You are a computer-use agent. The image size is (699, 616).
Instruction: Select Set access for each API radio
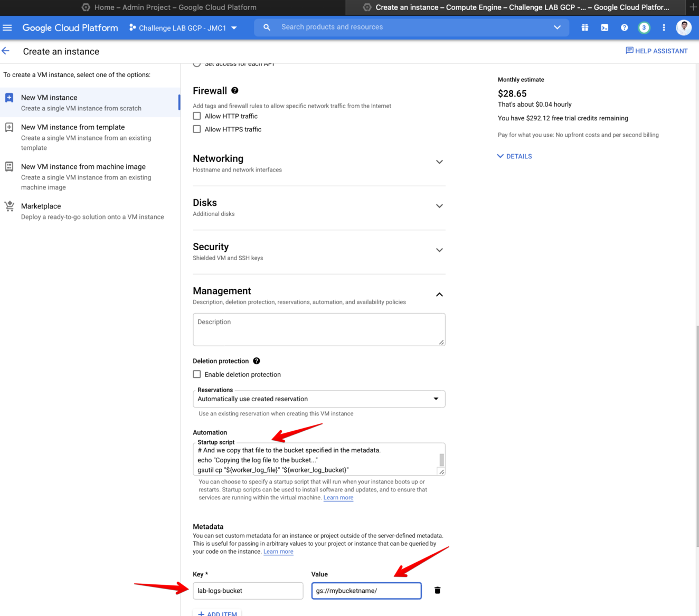pos(197,64)
